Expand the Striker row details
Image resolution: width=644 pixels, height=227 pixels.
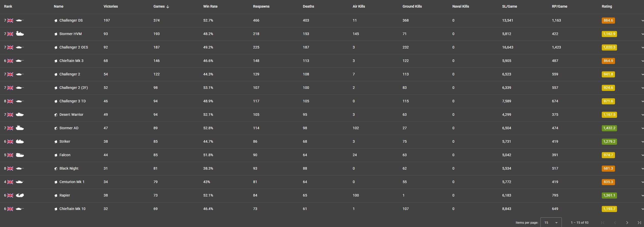click(642, 142)
